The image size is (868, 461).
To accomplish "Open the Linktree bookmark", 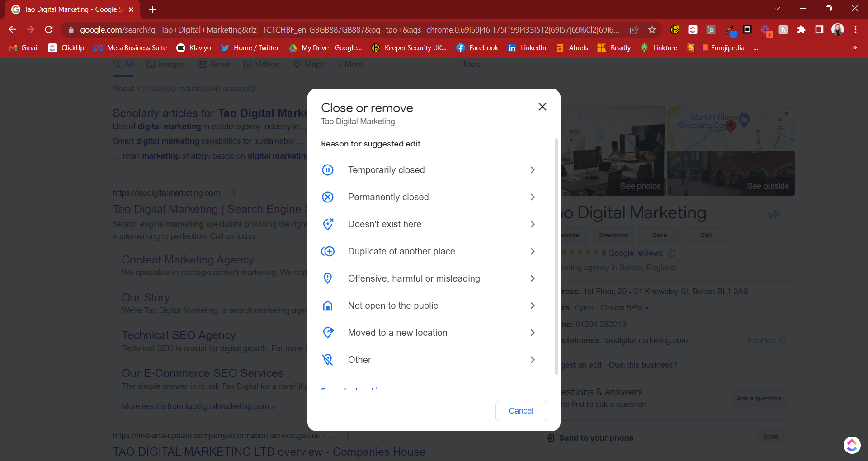I will (x=659, y=48).
